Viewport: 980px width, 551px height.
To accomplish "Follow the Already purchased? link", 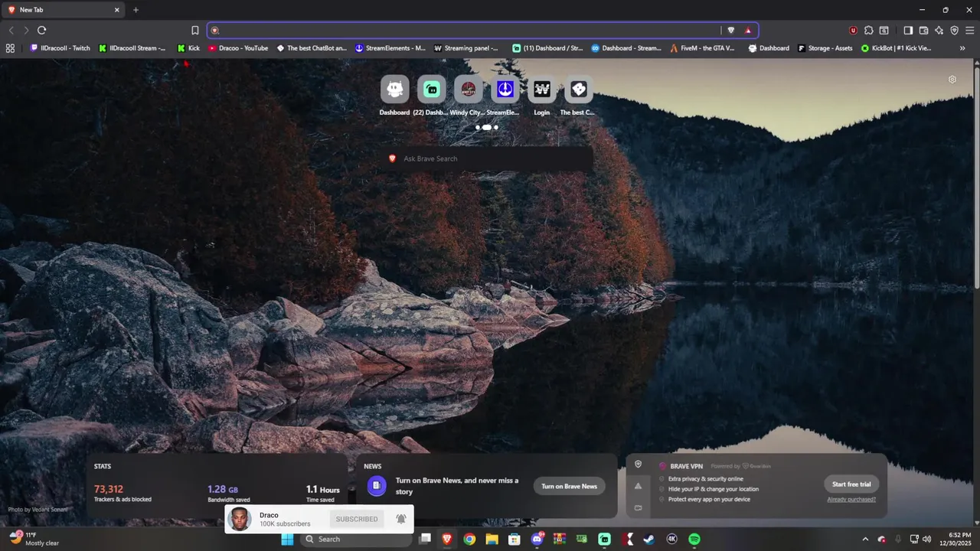I will [x=851, y=499].
